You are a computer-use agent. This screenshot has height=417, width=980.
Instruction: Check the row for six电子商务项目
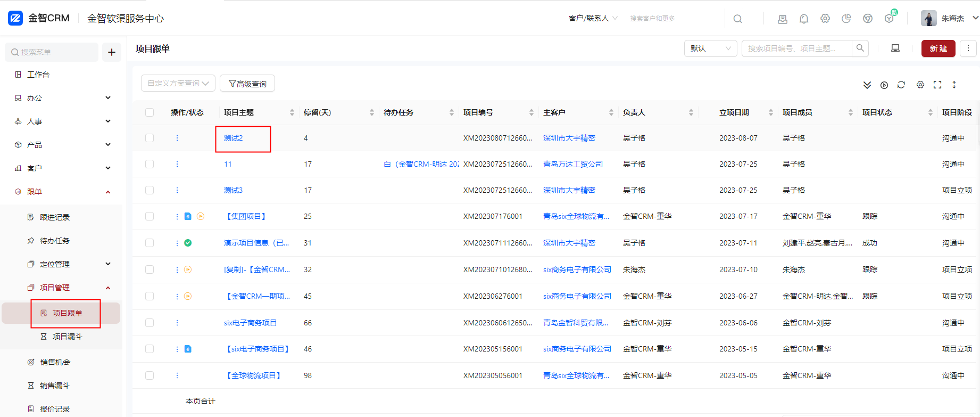[x=150, y=323]
